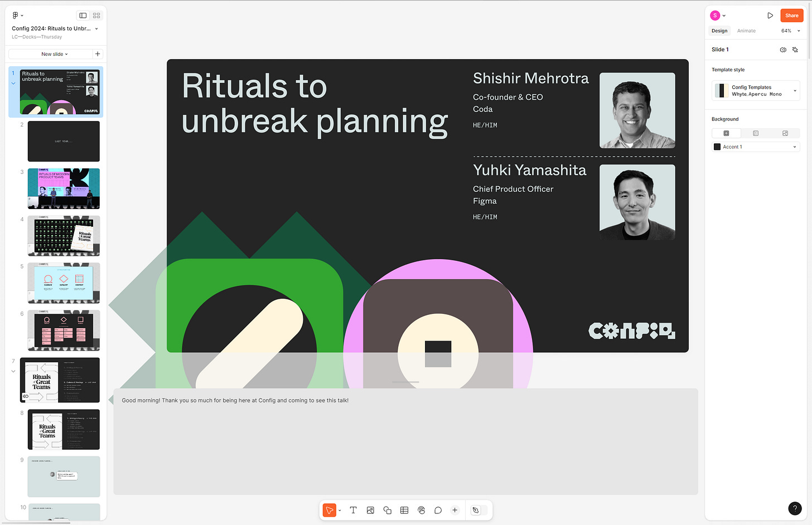Select slide 5 light blue thumbnail
812x525 pixels.
64,283
